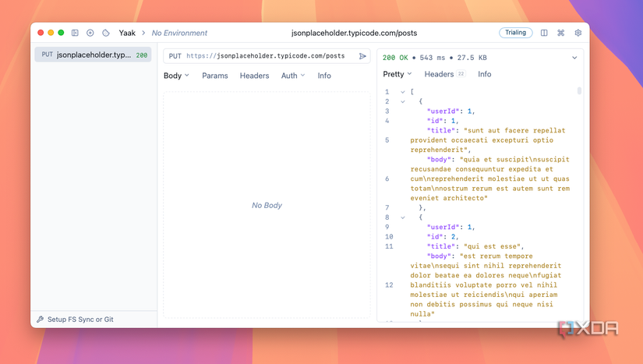Viewport: 643px width, 364px height.
Task: Click the window title jsonplaceholder.typicode.com/posts
Action: [x=355, y=33]
